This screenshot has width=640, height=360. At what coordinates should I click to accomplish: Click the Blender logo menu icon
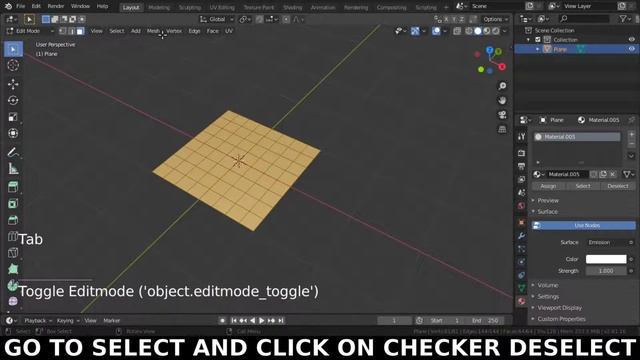point(8,6)
